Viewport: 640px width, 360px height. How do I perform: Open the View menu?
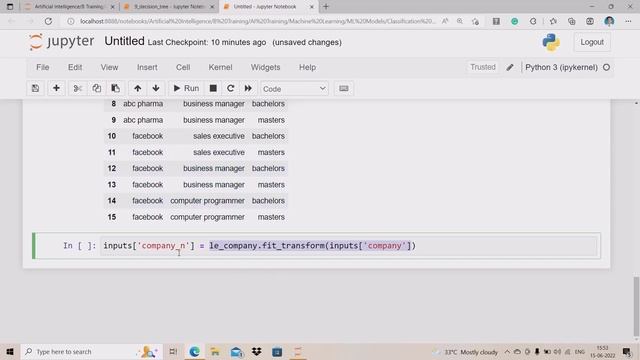pyautogui.click(x=109, y=67)
